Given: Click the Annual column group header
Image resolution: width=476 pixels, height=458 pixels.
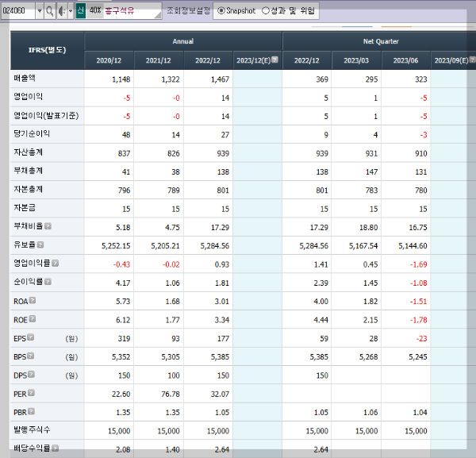Looking at the screenshot, I should tap(183, 41).
